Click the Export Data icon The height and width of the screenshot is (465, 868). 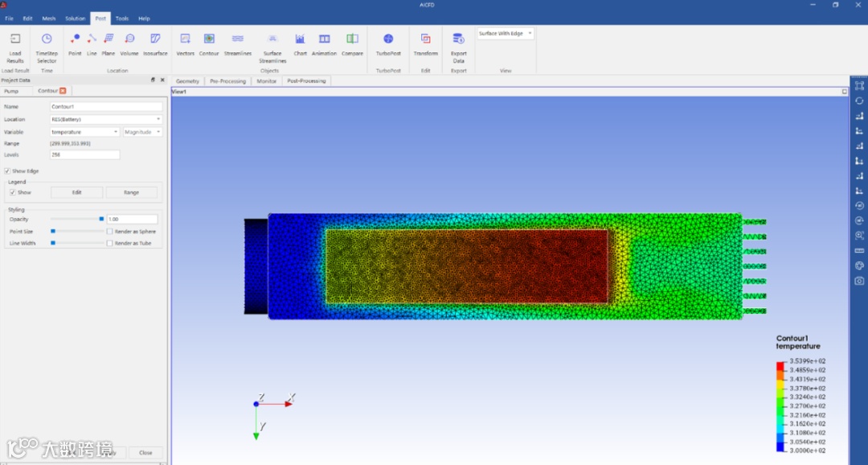tap(458, 39)
